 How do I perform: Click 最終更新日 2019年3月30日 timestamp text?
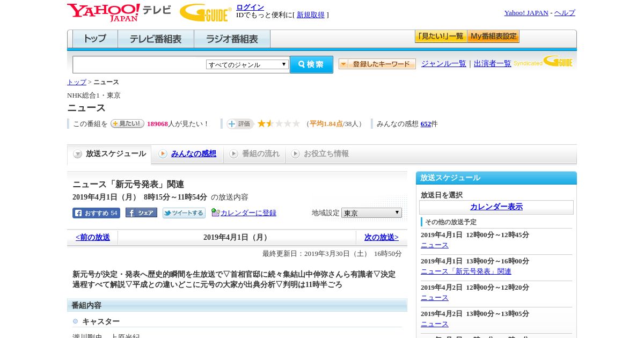(332, 254)
